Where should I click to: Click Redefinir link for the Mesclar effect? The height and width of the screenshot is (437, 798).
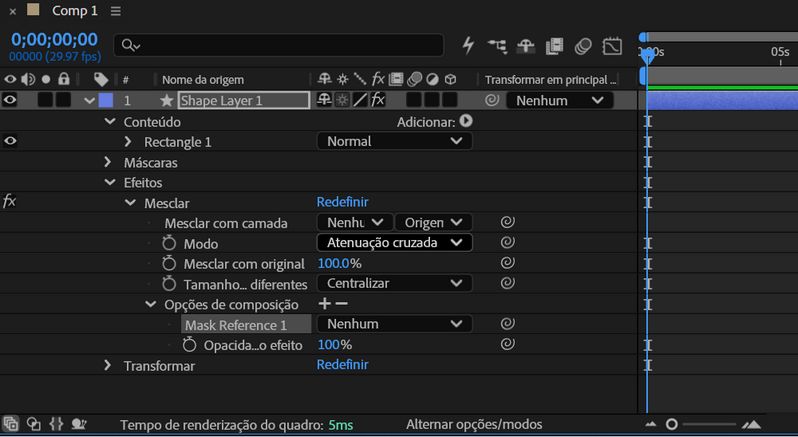[343, 202]
